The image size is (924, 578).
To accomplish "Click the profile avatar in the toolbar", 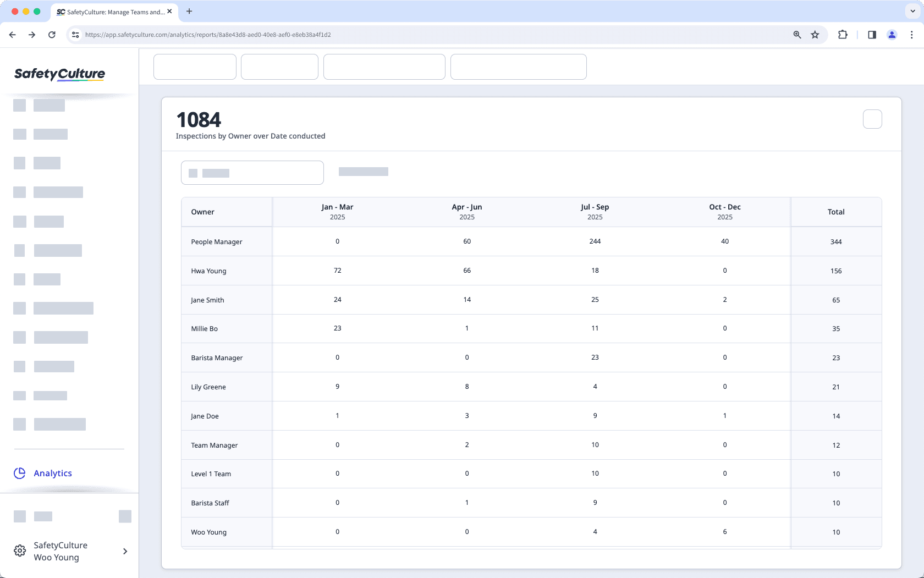I will [892, 34].
